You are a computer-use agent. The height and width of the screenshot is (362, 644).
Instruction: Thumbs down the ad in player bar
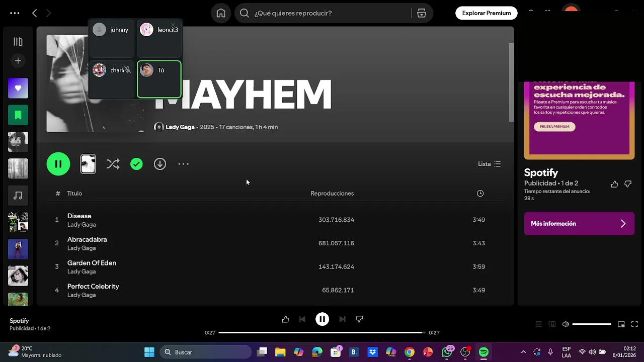(359, 319)
